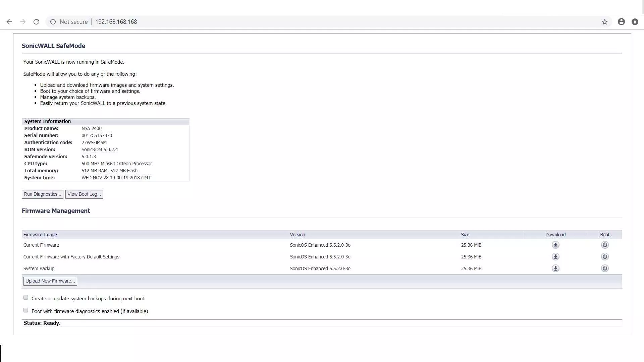Reload the SafeMode page
The image size is (644, 362).
point(36,22)
